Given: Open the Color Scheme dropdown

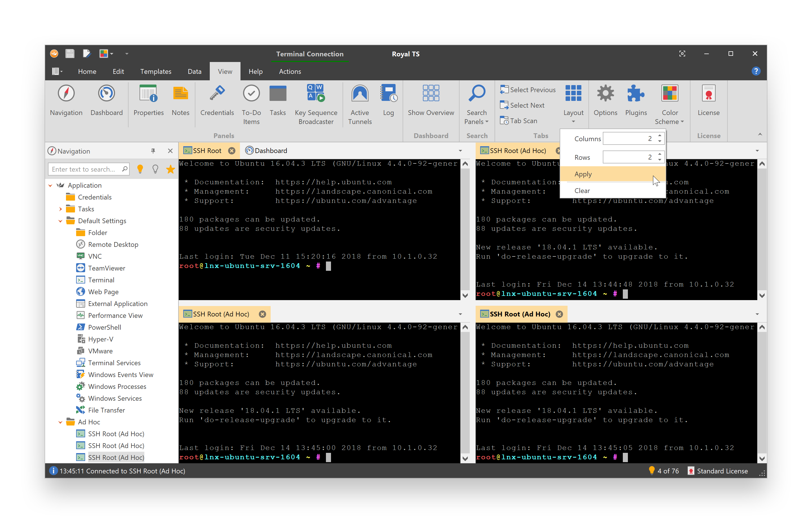Looking at the screenshot, I should (669, 105).
